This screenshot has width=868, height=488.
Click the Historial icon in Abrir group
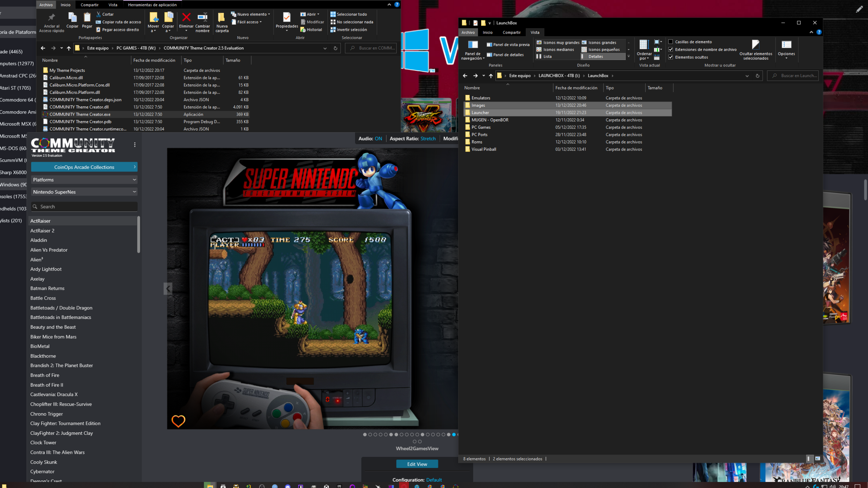303,29
